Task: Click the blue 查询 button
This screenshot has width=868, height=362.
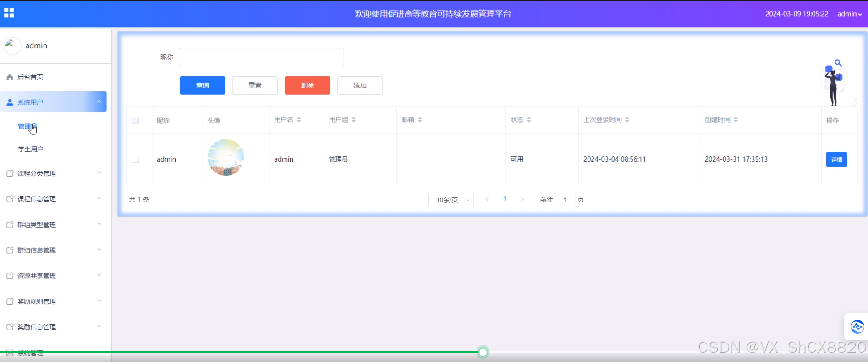Action: click(202, 85)
